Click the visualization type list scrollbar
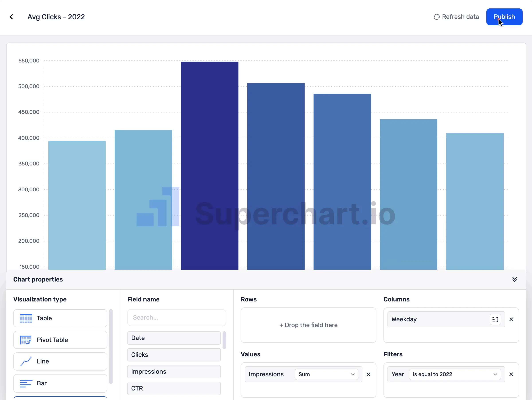The width and height of the screenshot is (532, 400). [x=111, y=346]
